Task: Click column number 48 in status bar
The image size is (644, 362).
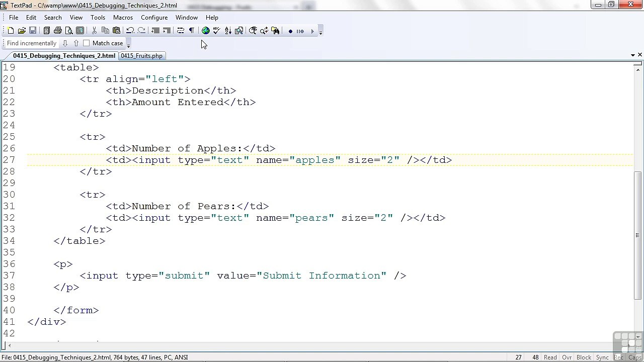Action: (535, 357)
